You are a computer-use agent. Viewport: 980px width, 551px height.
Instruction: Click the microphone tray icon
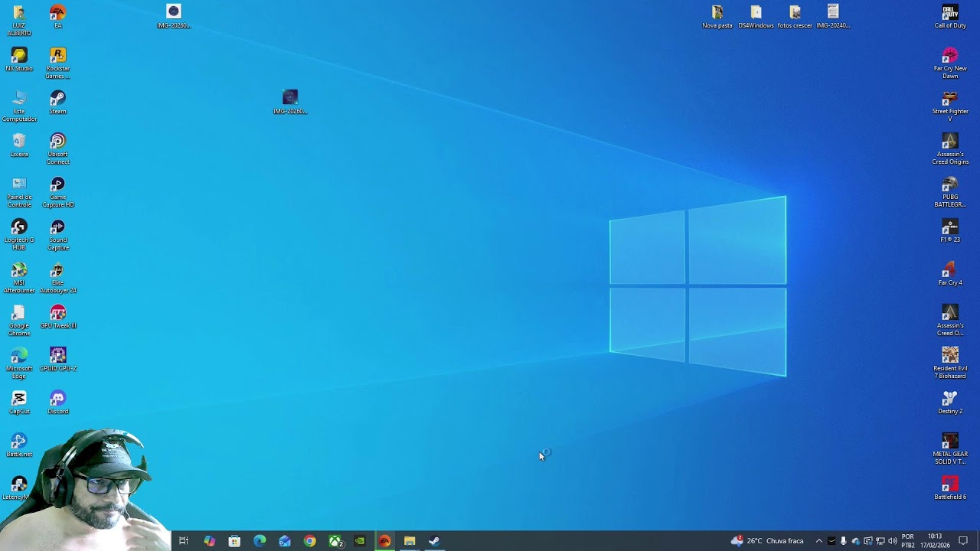pyautogui.click(x=844, y=541)
